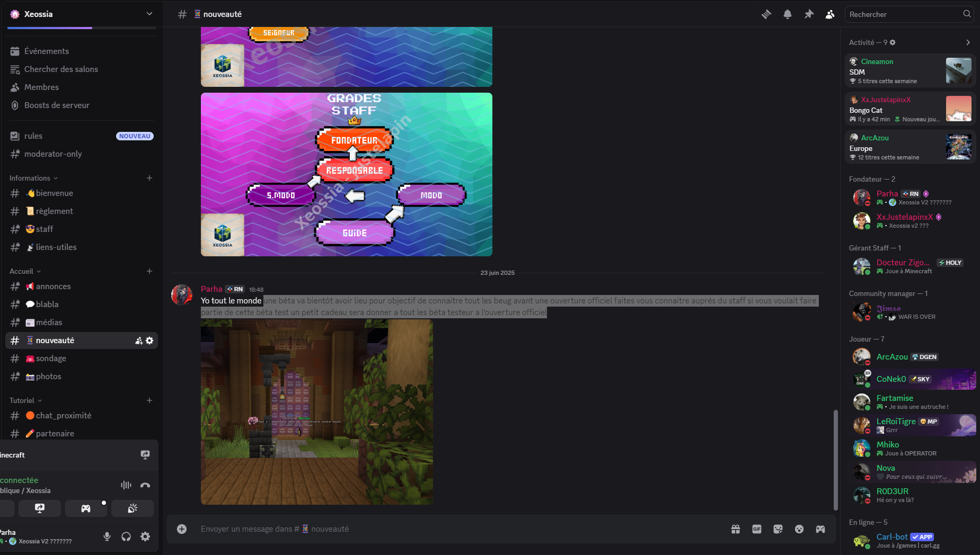This screenshot has width=980, height=555.
Task: Open the sticker picker
Action: pyautogui.click(x=778, y=529)
